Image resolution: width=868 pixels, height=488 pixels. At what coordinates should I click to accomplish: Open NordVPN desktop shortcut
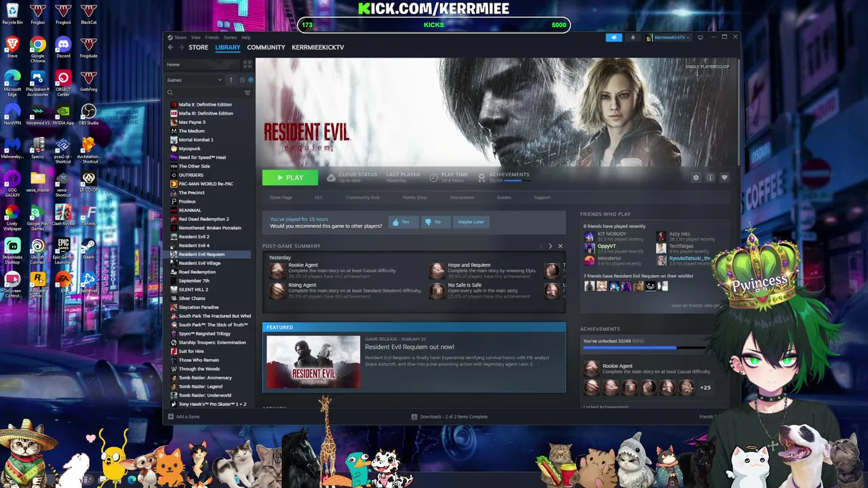[x=12, y=114]
